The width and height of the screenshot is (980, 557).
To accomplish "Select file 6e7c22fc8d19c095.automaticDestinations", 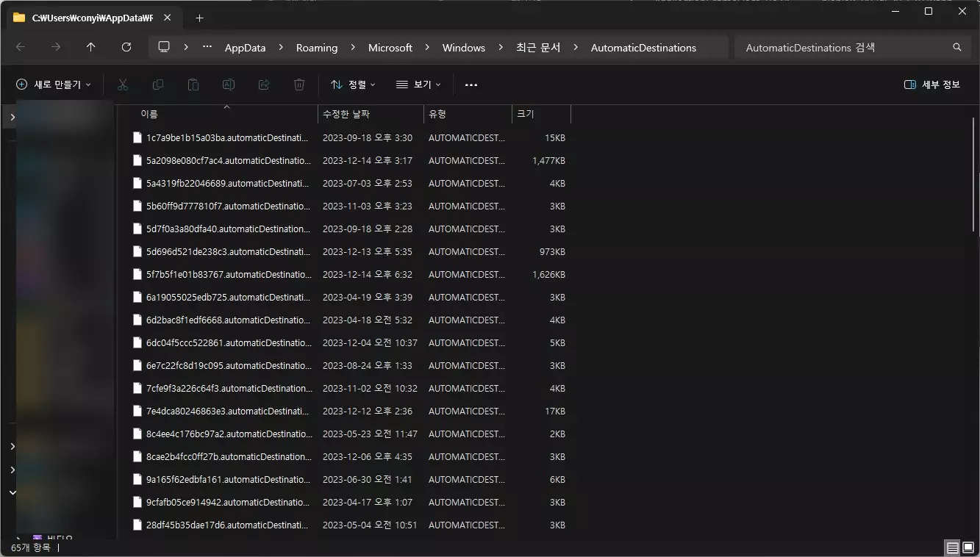I will (229, 365).
